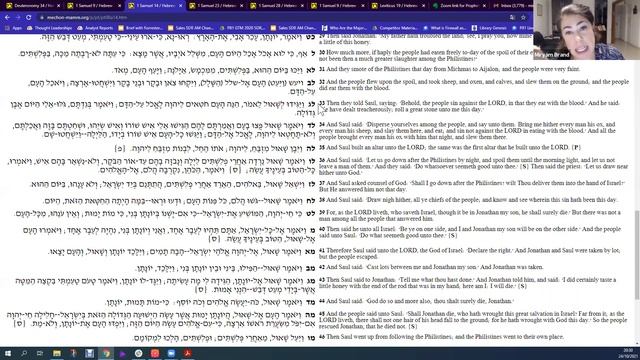This screenshot has width=640, height=360.
Task: Click English verse 46 'Then Saul went up'
Action: [442, 337]
